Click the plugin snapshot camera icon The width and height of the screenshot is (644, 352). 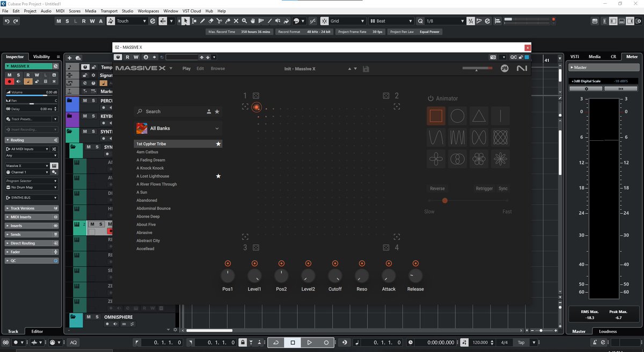pyautogui.click(x=493, y=57)
